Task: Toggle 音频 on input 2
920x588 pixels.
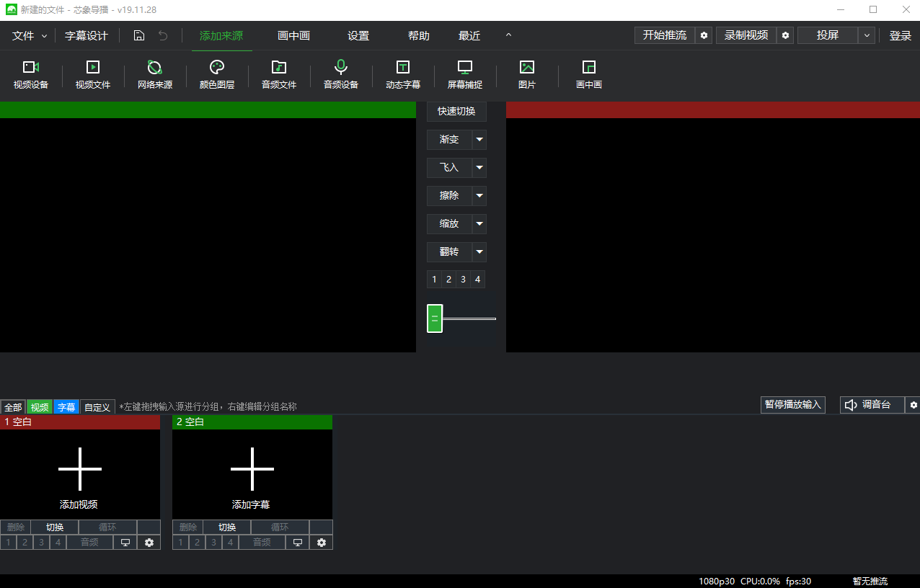Action: tap(262, 543)
